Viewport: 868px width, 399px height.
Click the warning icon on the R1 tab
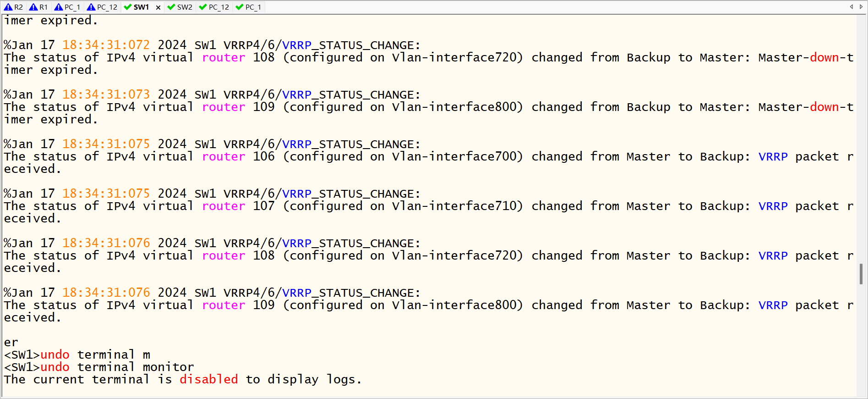33,7
